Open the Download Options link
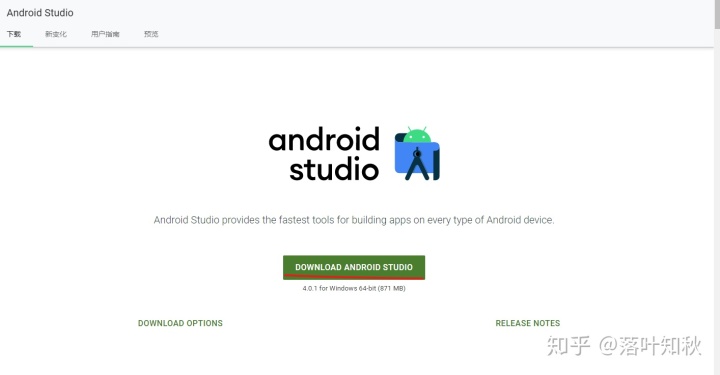Image resolution: width=720 pixels, height=375 pixels. (x=180, y=323)
